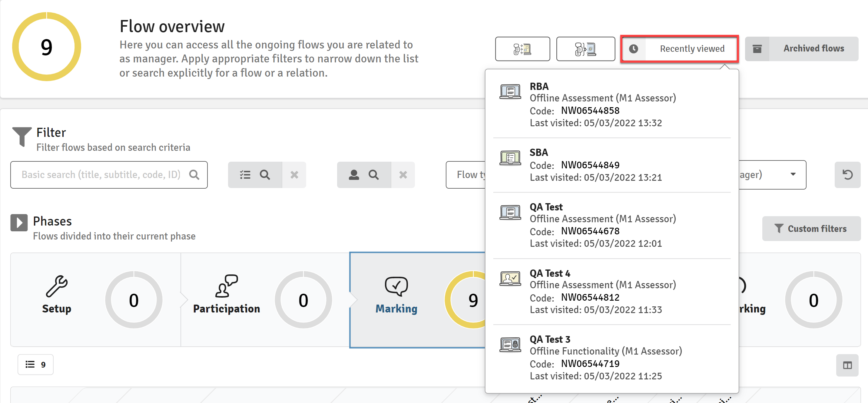Click the QA Test laptop icon
Image resolution: width=868 pixels, height=403 pixels.
pyautogui.click(x=510, y=212)
